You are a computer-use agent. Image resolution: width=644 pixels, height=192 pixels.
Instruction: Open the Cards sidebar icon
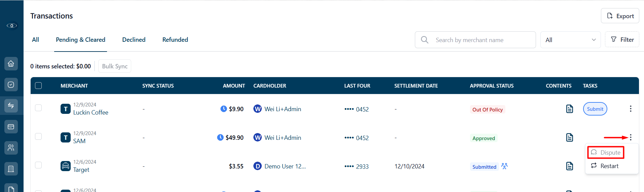click(11, 127)
